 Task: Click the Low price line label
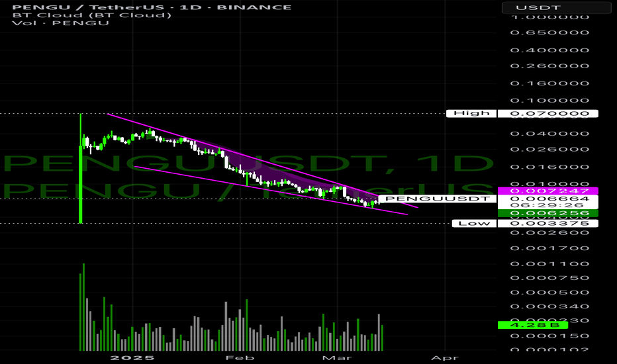click(474, 224)
